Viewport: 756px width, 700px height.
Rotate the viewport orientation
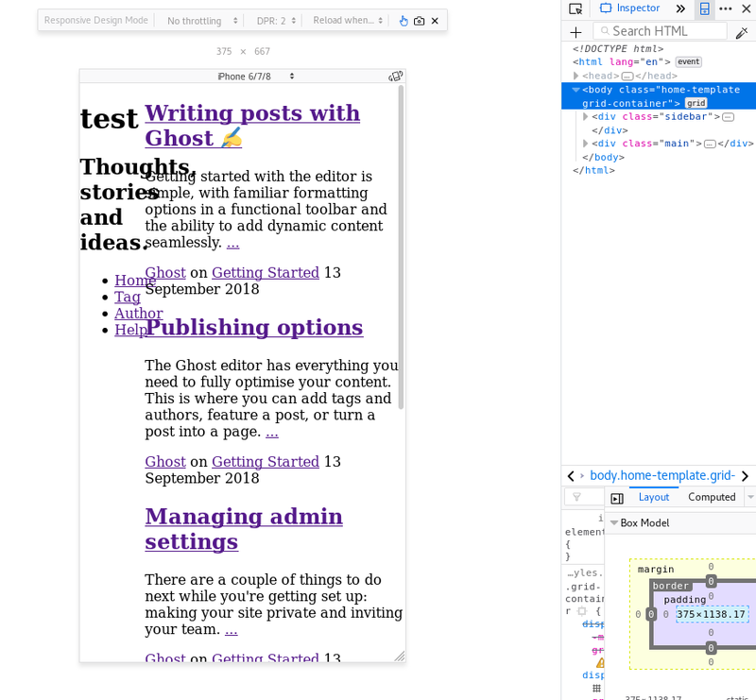coord(396,77)
